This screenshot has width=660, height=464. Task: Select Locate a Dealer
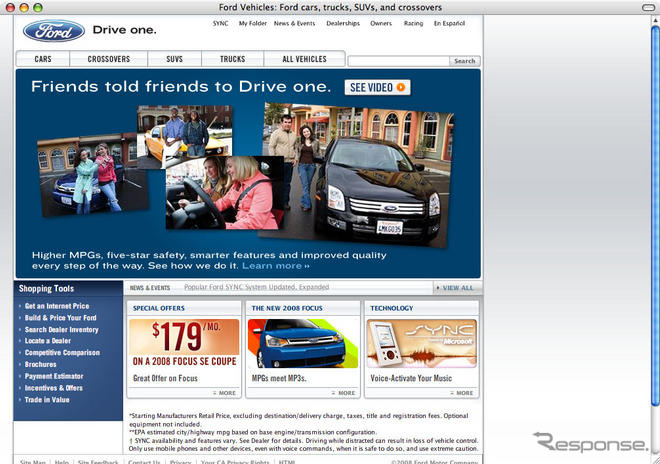click(48, 341)
